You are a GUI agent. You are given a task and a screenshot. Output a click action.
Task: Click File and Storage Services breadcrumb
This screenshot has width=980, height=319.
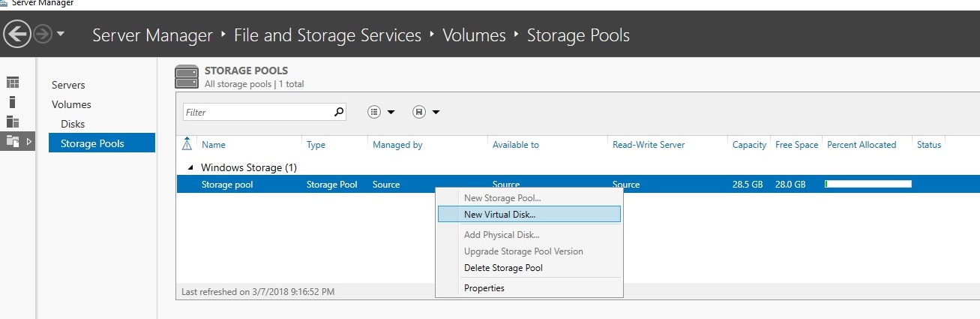click(x=328, y=35)
